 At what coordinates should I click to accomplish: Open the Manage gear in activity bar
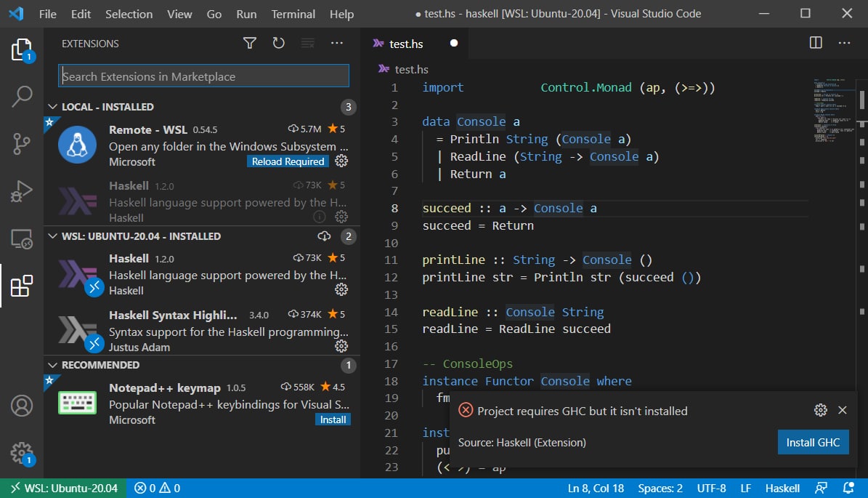click(22, 453)
